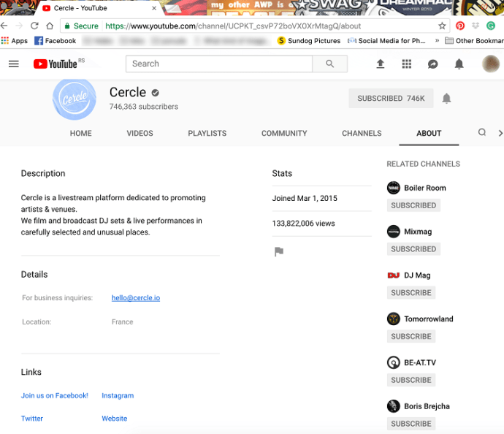The height and width of the screenshot is (434, 504).
Task: Open Boiler Room channel avatar
Action: 394,188
